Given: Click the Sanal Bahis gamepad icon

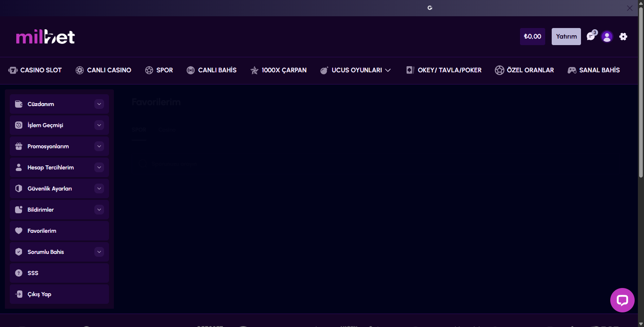Looking at the screenshot, I should point(572,70).
